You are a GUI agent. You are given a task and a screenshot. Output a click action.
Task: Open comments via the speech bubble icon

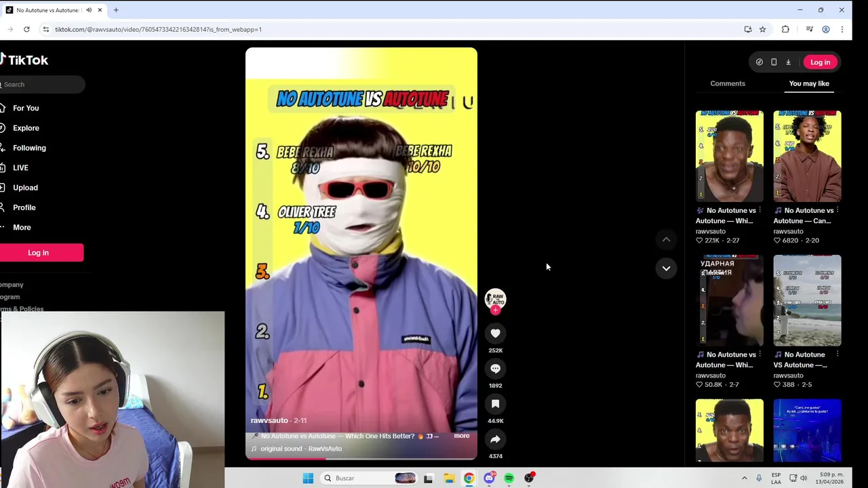point(495,369)
